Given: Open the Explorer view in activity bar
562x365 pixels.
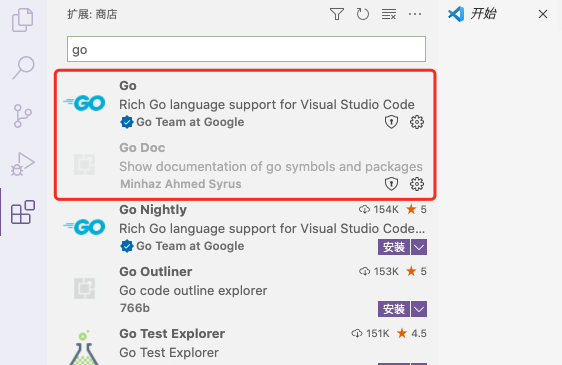Looking at the screenshot, I should [23, 20].
